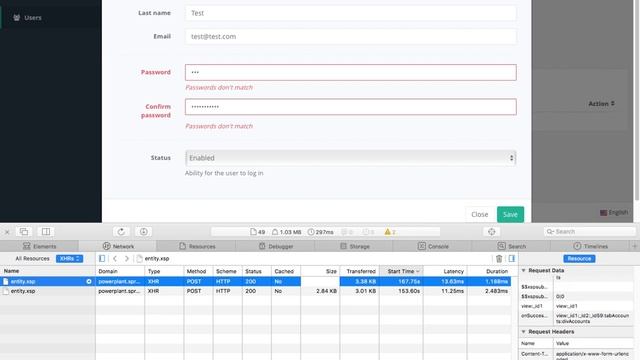Image resolution: width=640 pixels, height=360 pixels.
Task: Select second entity.xsp row with 2.84 KB
Action: [x=255, y=291]
